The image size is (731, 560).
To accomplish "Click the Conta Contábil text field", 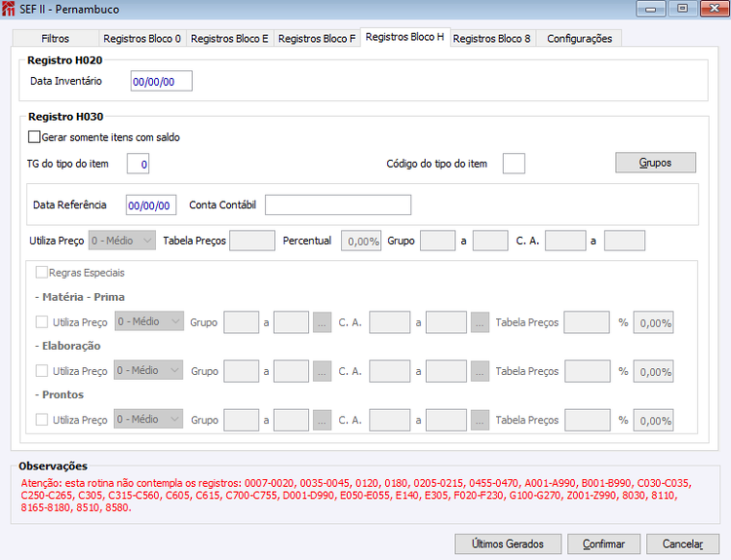I will coord(338,205).
